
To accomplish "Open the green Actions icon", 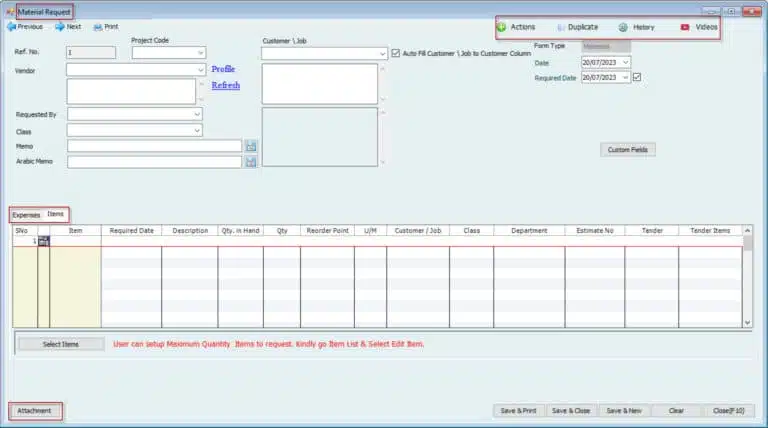I will [x=502, y=27].
